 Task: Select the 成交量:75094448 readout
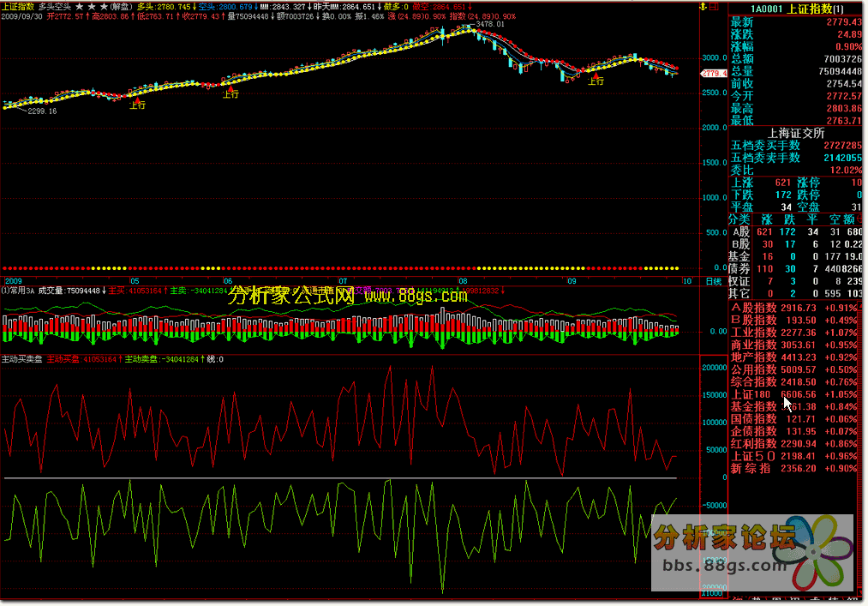click(x=69, y=291)
